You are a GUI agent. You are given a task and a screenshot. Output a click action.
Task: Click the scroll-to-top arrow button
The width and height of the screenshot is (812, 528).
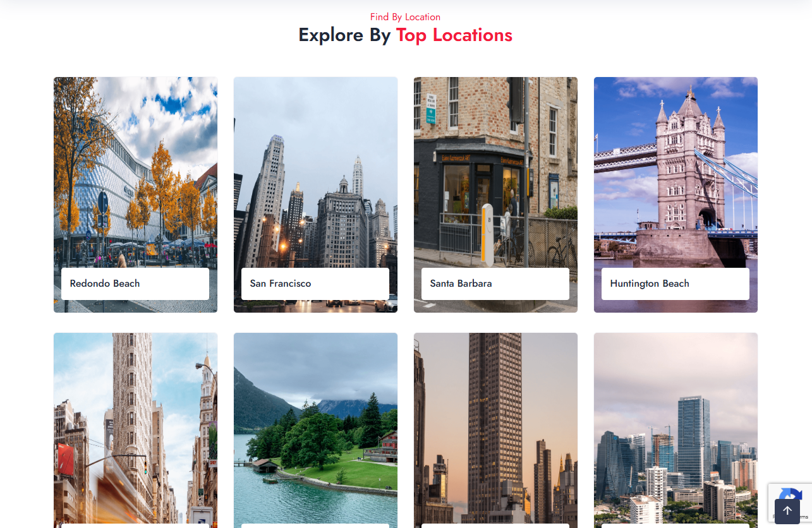[787, 511]
